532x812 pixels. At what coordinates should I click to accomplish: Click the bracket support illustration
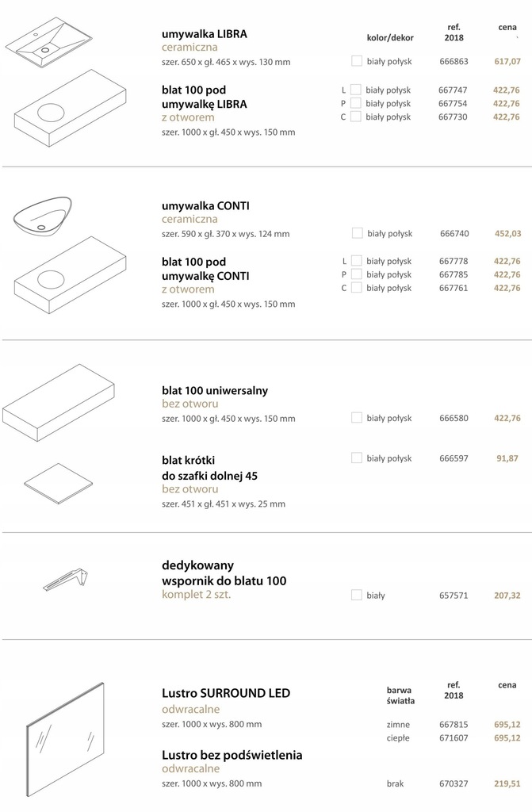(65, 580)
